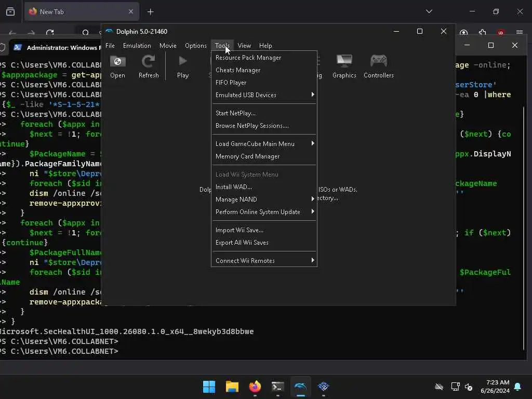
Task: Open Firefox list all tabs dropdown
Action: 429,11
